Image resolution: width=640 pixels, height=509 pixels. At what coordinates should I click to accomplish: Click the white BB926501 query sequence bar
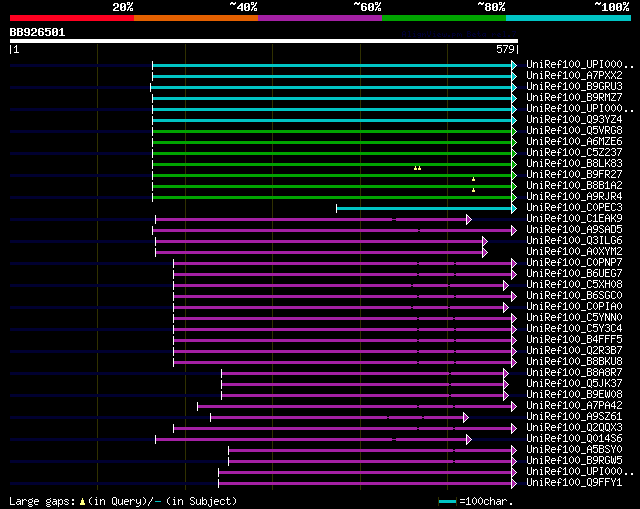(x=264, y=41)
